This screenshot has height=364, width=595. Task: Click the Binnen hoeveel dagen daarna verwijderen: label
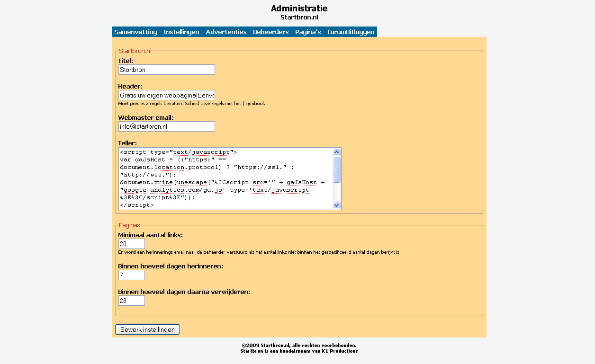(184, 292)
